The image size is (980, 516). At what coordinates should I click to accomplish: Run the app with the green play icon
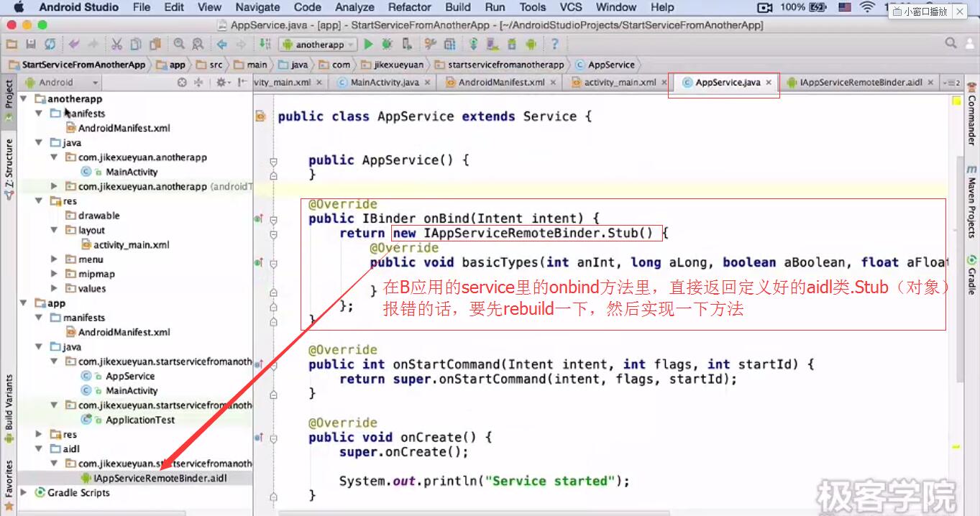tap(368, 45)
